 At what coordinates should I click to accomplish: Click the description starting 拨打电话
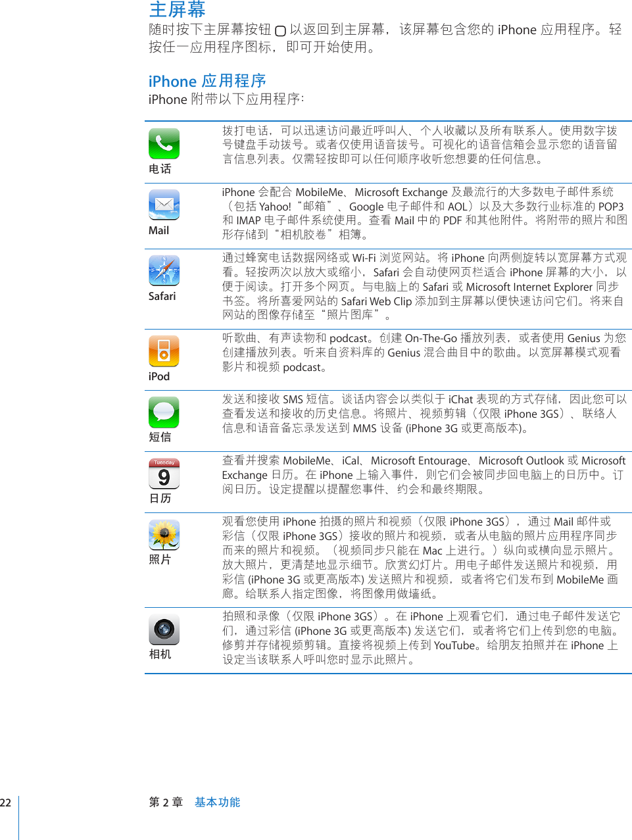click(x=420, y=145)
